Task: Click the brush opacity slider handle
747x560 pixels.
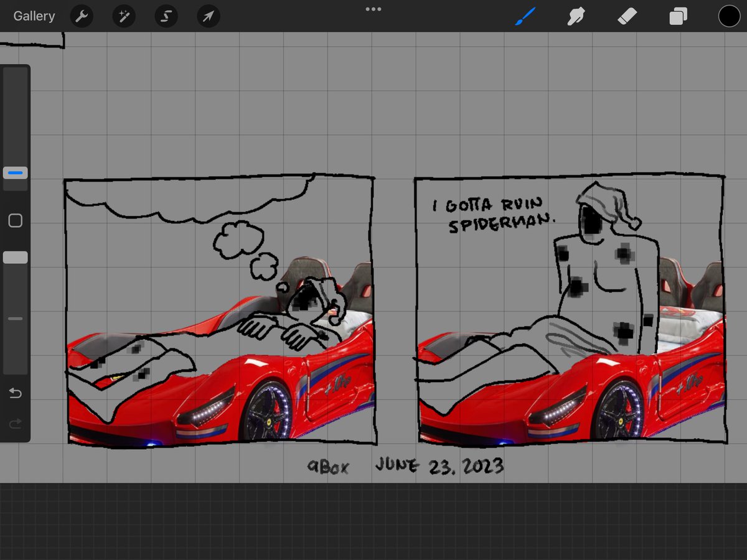Action: pyautogui.click(x=16, y=258)
